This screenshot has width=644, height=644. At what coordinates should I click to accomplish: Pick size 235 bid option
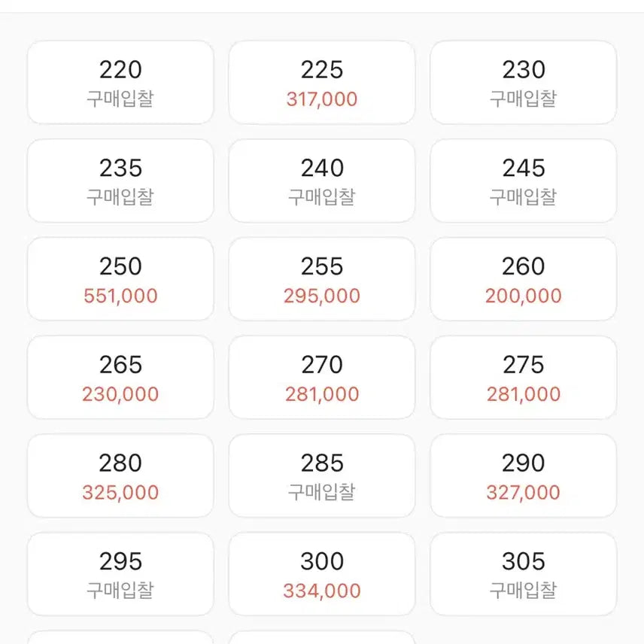(120, 181)
